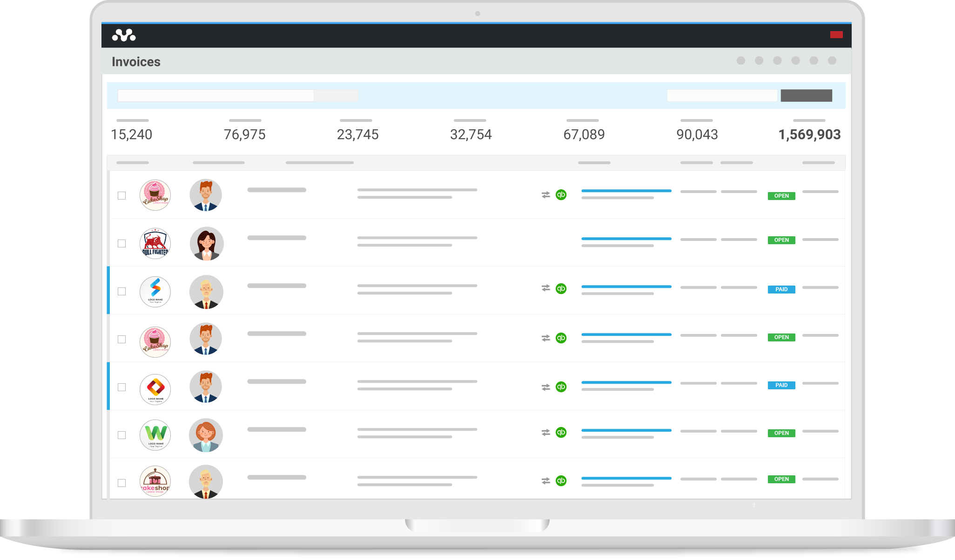The image size is (955, 560).
Task: Open the Bull Fighter company logo thumbnail
Action: pyautogui.click(x=155, y=243)
